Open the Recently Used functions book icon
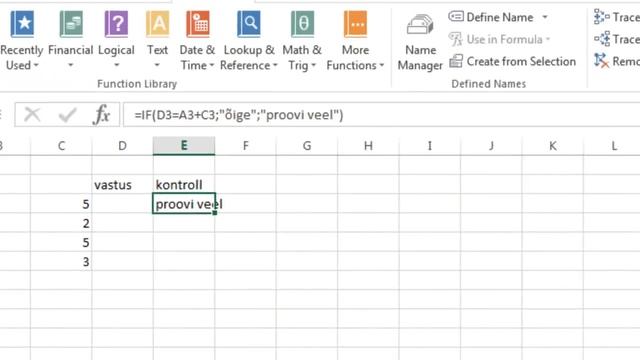 tap(22, 24)
